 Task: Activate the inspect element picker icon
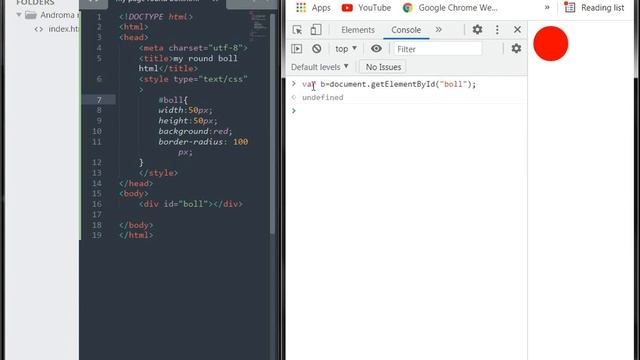(297, 30)
